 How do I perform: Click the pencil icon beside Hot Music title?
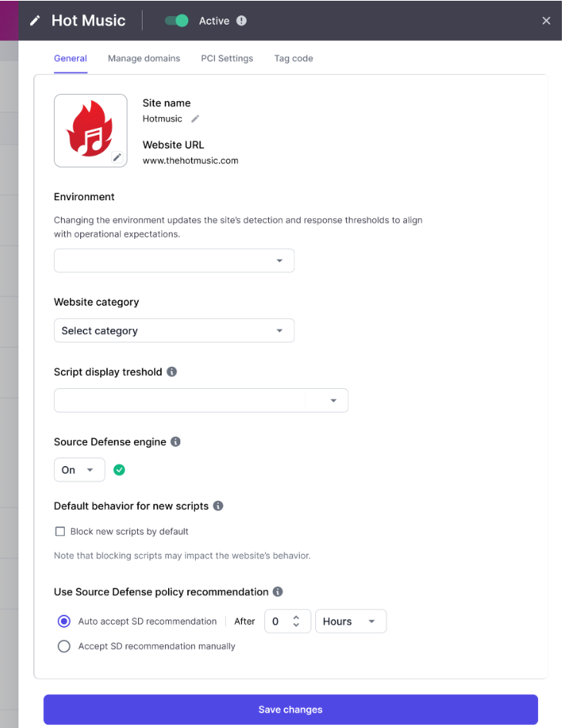35,21
